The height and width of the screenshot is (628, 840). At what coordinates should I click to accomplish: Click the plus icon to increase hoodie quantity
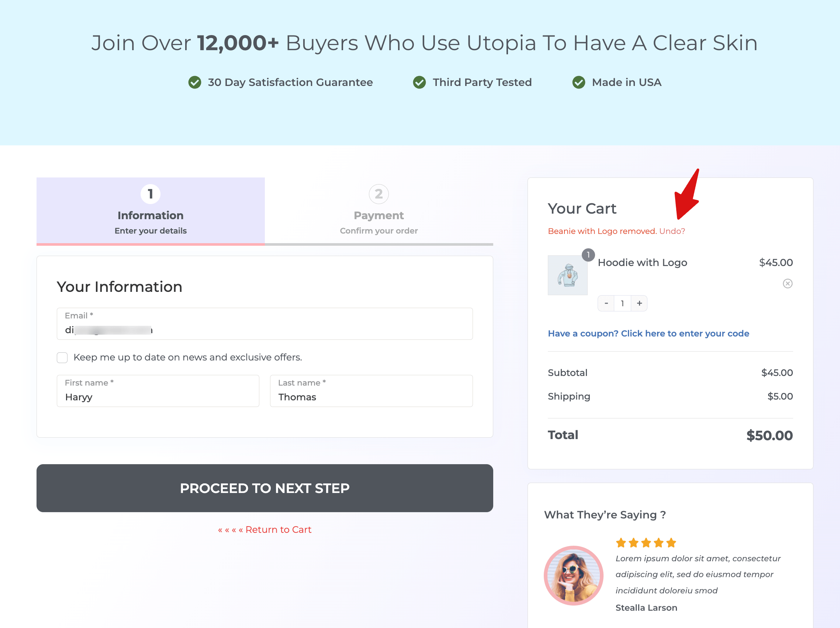point(639,303)
